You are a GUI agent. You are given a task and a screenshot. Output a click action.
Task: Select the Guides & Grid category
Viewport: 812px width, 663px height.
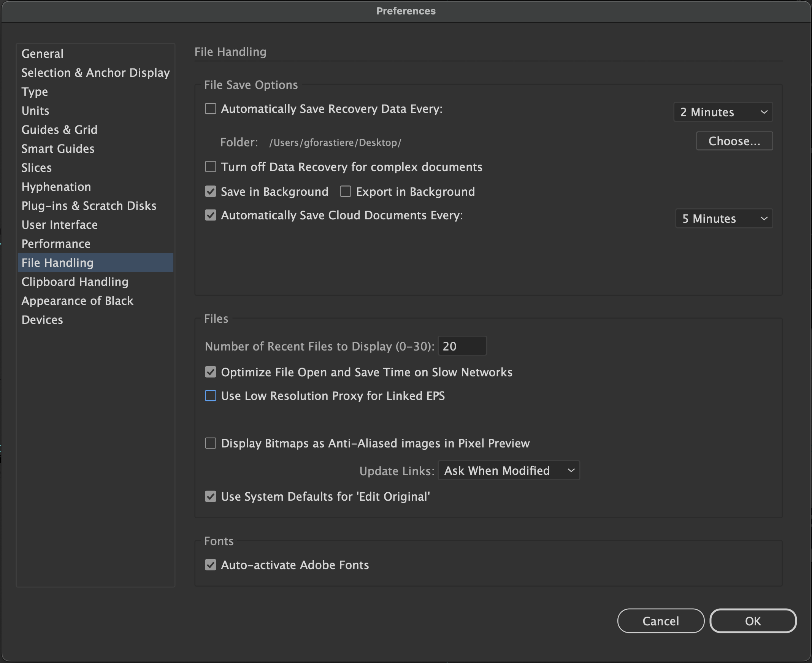point(59,130)
